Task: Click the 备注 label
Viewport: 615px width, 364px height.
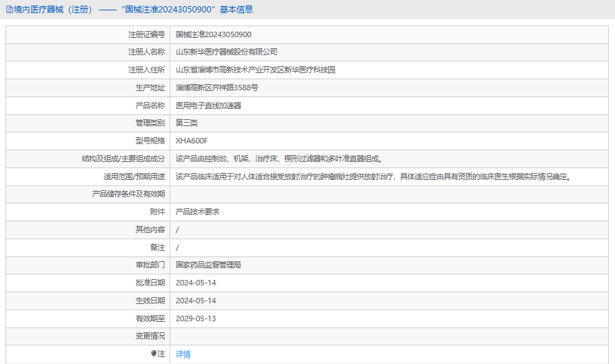Action: click(x=158, y=247)
